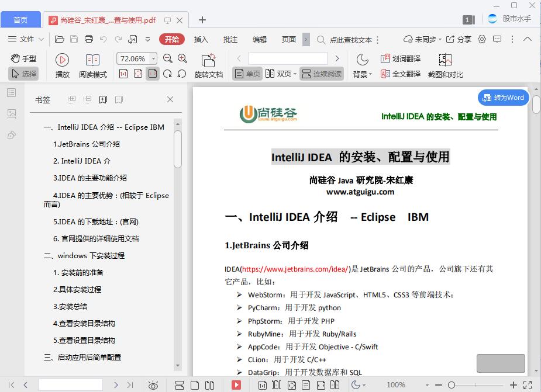Viewport: 541px width, 392px height.
Task: Select the Hand tool (手型)
Action: (x=23, y=58)
